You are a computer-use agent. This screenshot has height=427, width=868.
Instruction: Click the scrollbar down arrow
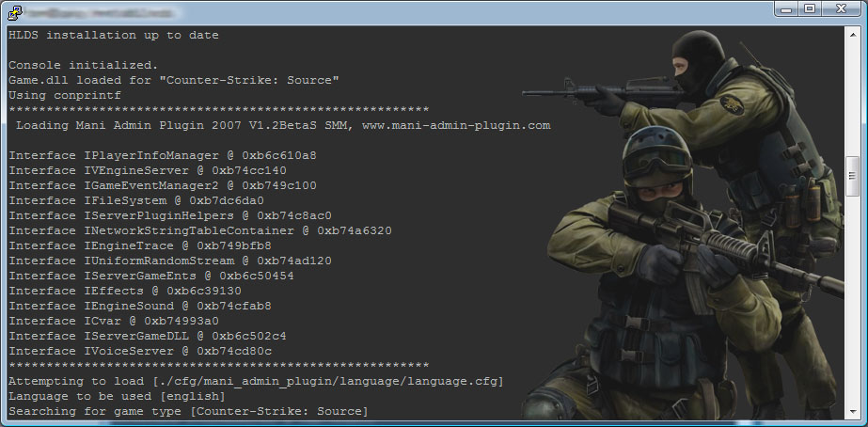[x=853, y=412]
